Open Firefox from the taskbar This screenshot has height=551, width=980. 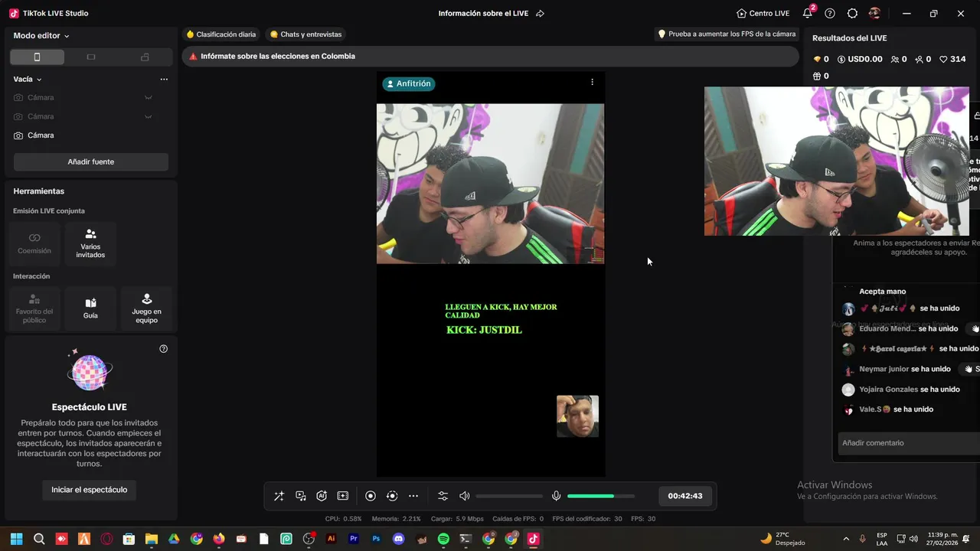[x=219, y=539]
